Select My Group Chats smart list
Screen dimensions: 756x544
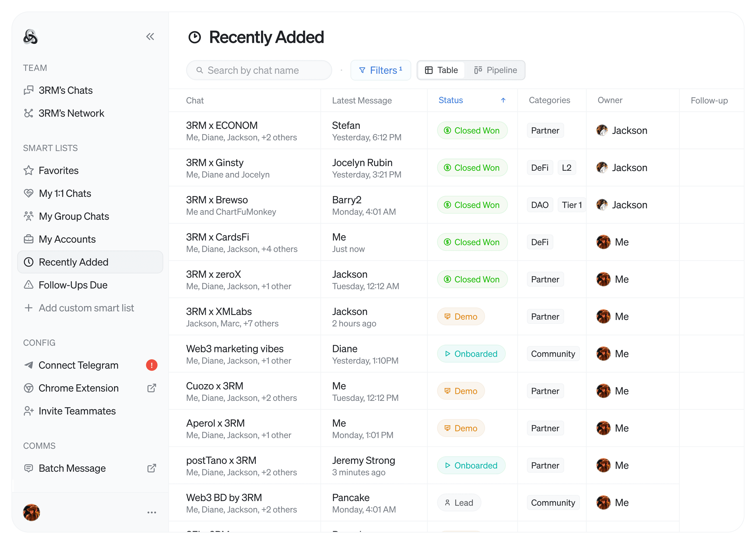74,216
